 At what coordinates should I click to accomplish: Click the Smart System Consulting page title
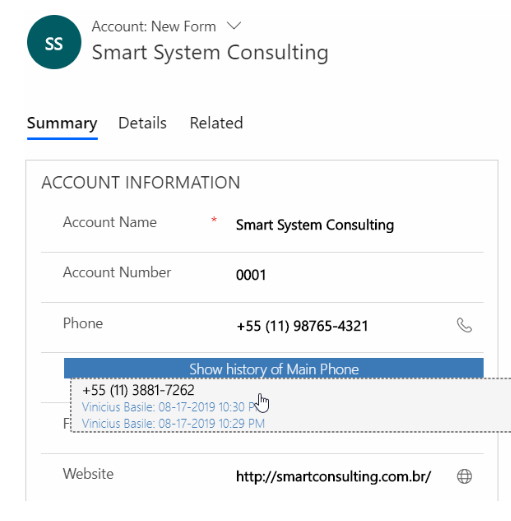pyautogui.click(x=210, y=53)
